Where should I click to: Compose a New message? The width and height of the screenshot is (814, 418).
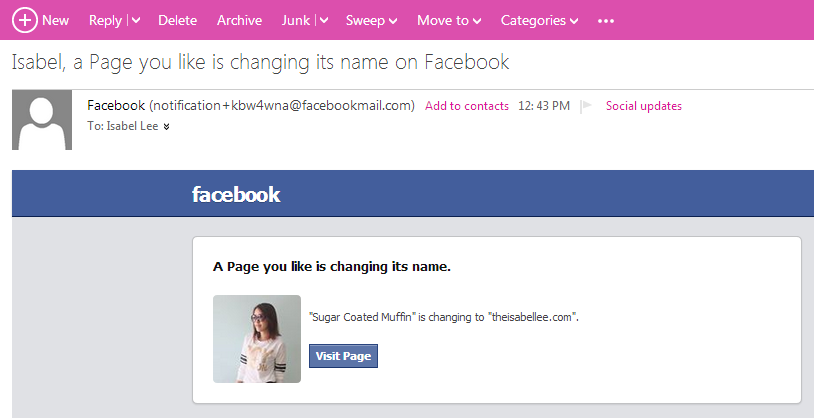[x=56, y=21]
